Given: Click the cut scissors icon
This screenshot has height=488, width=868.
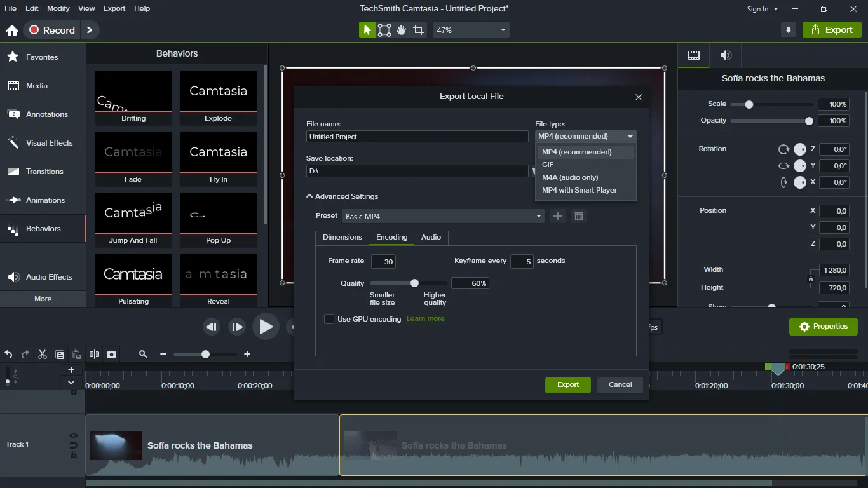Looking at the screenshot, I should [x=43, y=355].
